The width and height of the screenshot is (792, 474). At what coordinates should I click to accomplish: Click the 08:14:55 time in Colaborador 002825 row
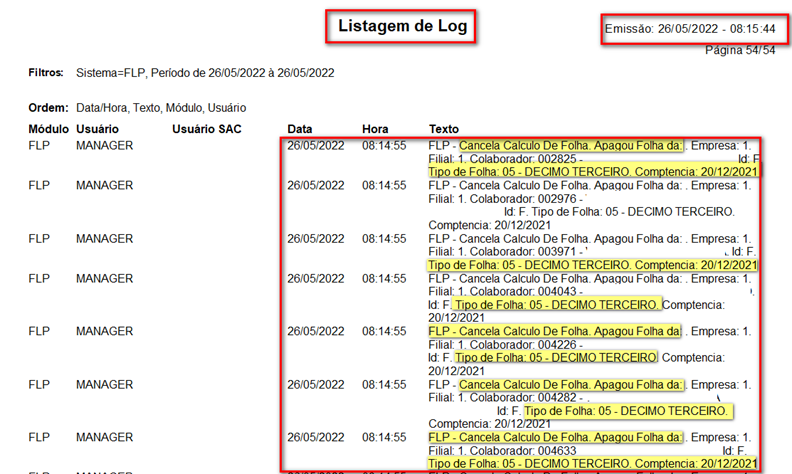(384, 146)
